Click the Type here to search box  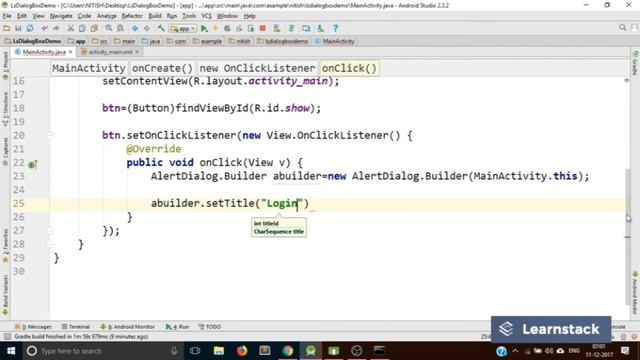pyautogui.click(x=102, y=351)
